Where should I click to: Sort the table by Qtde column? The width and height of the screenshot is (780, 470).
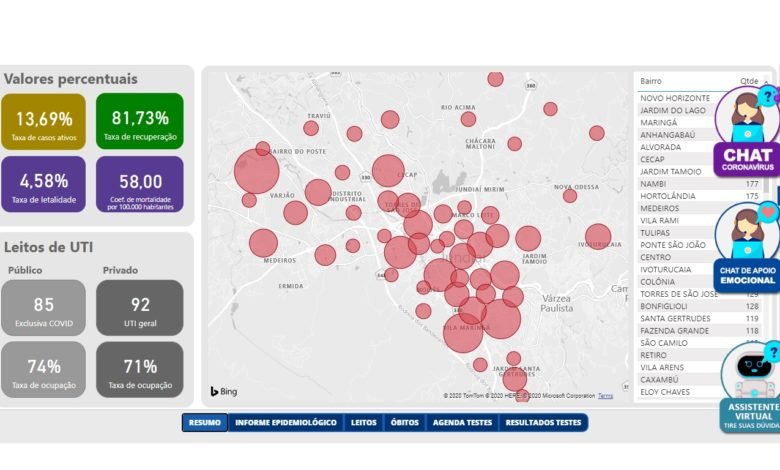[748, 81]
